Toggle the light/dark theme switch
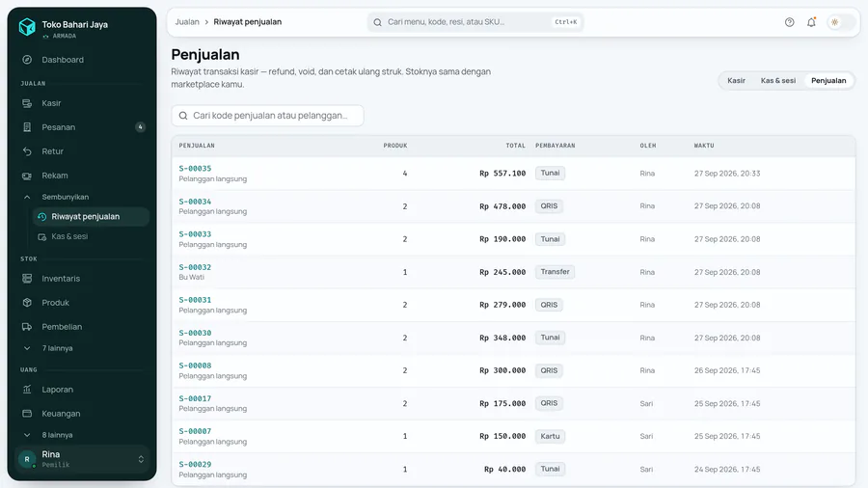 841,22
